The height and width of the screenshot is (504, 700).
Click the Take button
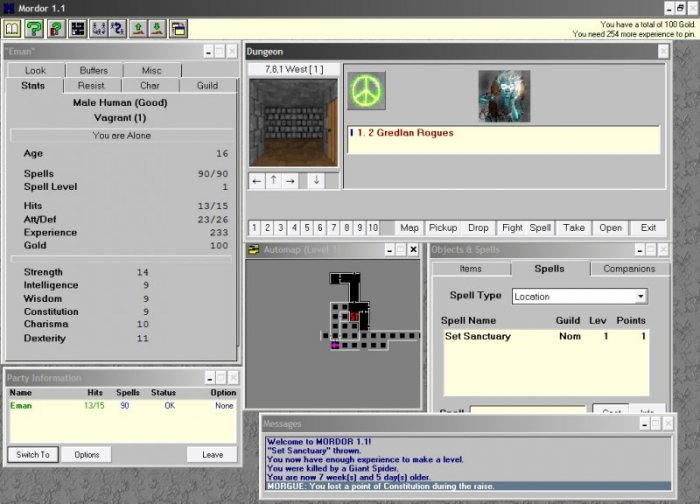pyautogui.click(x=574, y=228)
